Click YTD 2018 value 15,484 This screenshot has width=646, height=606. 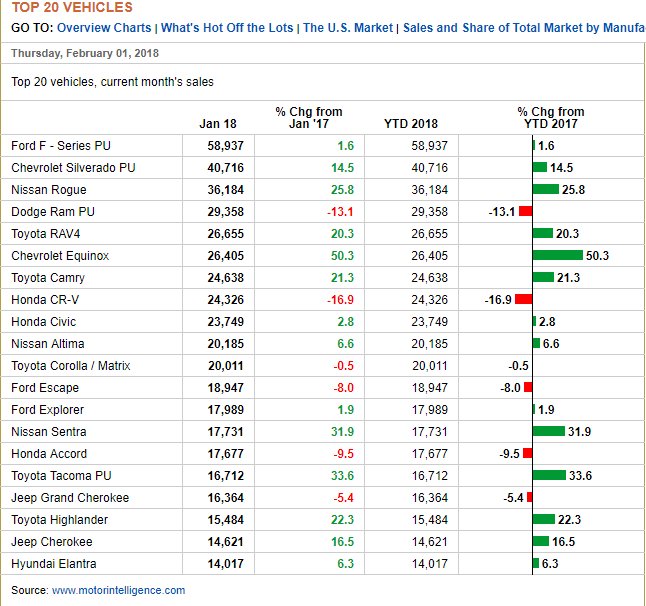[x=429, y=520]
